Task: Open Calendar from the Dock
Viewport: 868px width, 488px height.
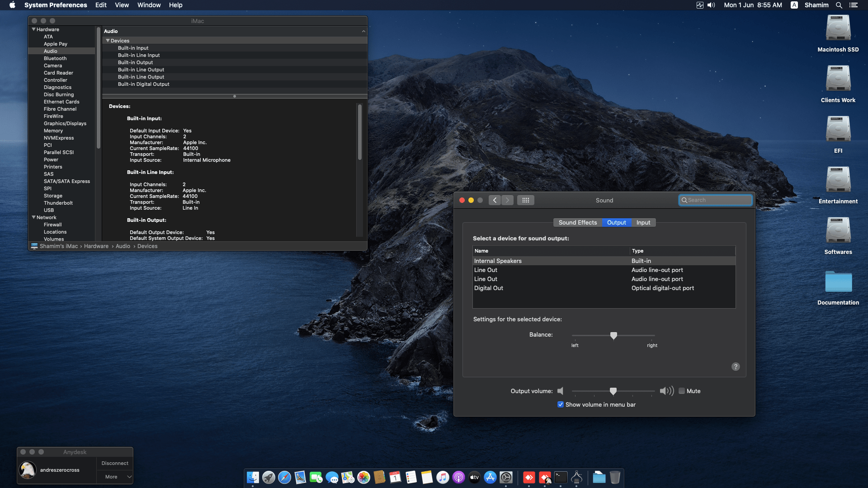Action: pos(395,477)
